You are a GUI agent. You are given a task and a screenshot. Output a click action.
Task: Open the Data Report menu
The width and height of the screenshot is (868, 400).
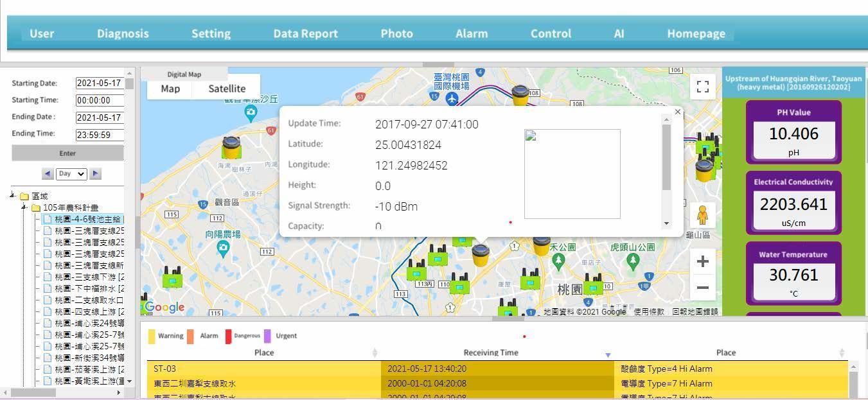click(x=305, y=33)
